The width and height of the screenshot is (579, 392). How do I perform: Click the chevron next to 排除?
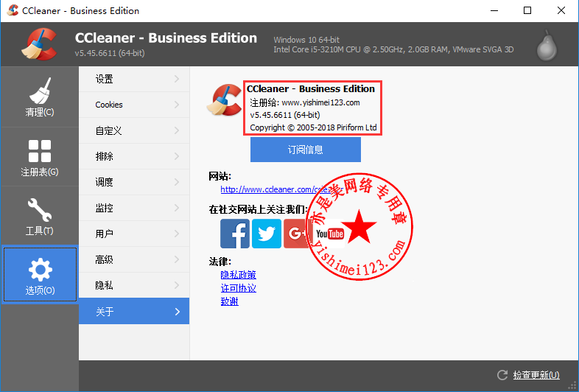pyautogui.click(x=177, y=156)
